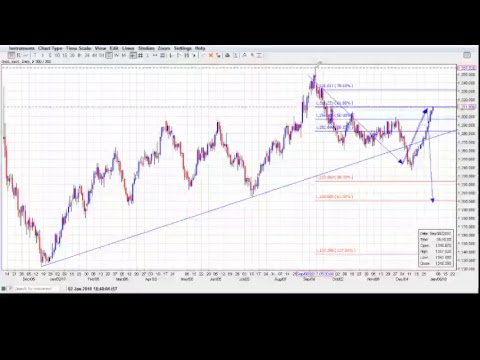Select the monthly 'M' time scale button
Viewport: 480px width, 360px height.
(x=124, y=55)
